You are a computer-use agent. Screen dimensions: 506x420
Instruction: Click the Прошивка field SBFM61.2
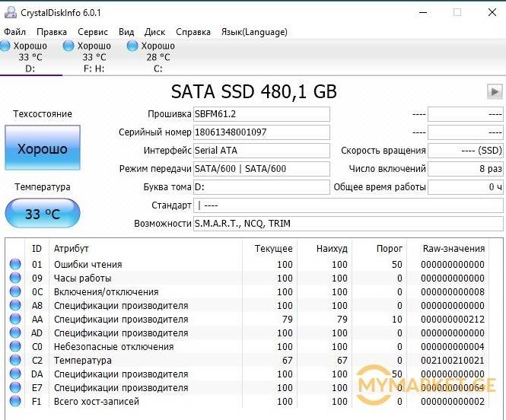262,114
